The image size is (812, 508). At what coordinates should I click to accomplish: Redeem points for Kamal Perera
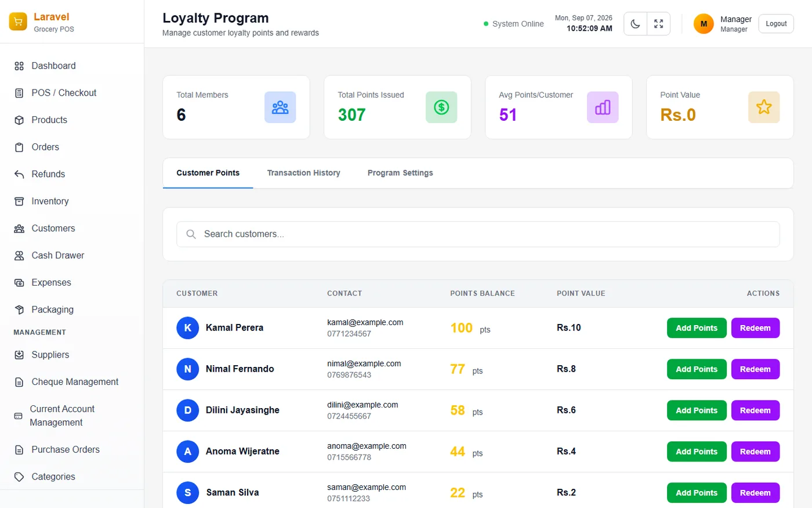coord(755,328)
